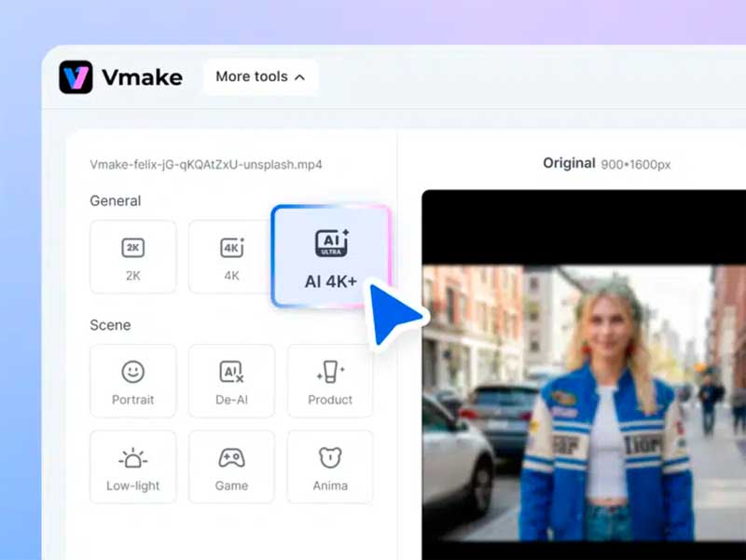Select the Game controller icon

[231, 458]
